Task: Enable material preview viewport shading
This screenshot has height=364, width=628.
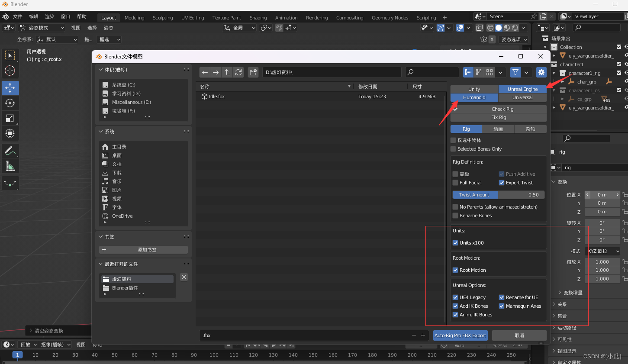Action: [x=507, y=28]
